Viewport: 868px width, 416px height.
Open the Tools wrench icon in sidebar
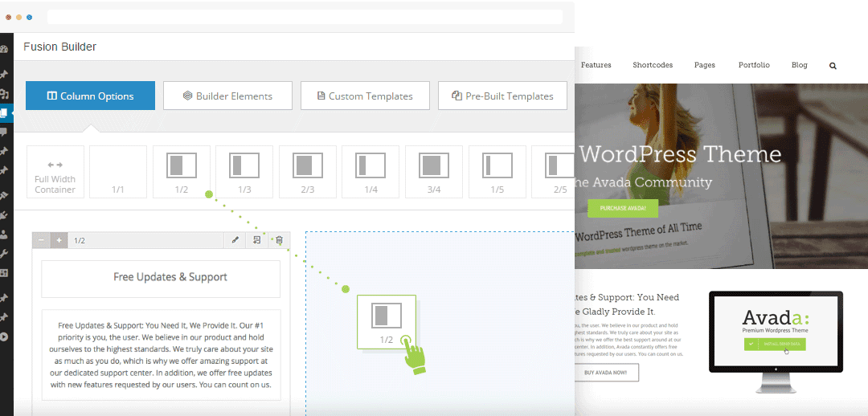(x=4, y=253)
